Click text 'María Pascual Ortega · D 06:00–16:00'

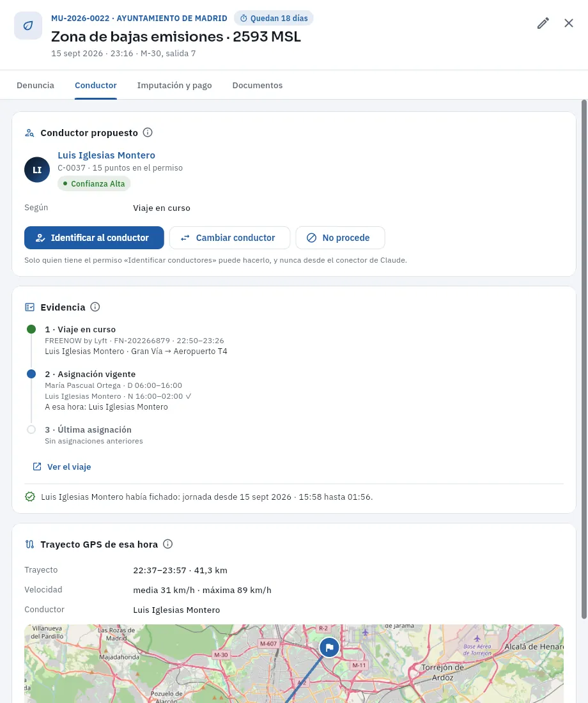pos(114,385)
